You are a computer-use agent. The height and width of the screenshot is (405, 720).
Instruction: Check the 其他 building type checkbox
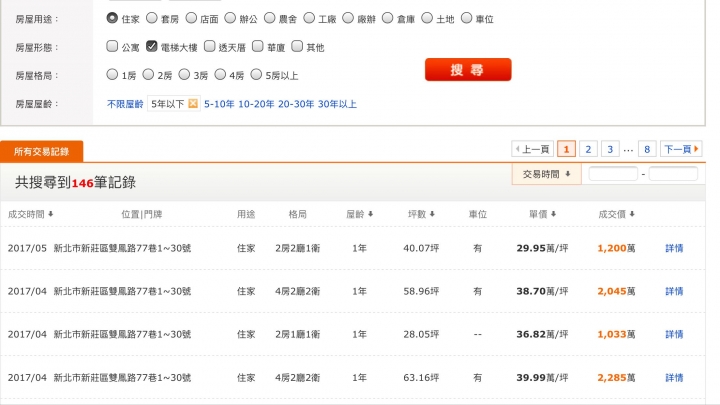(297, 46)
